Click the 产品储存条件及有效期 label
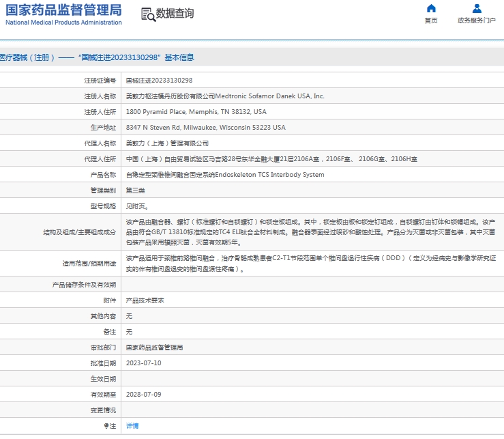This screenshot has height=439, width=504. pos(84,285)
